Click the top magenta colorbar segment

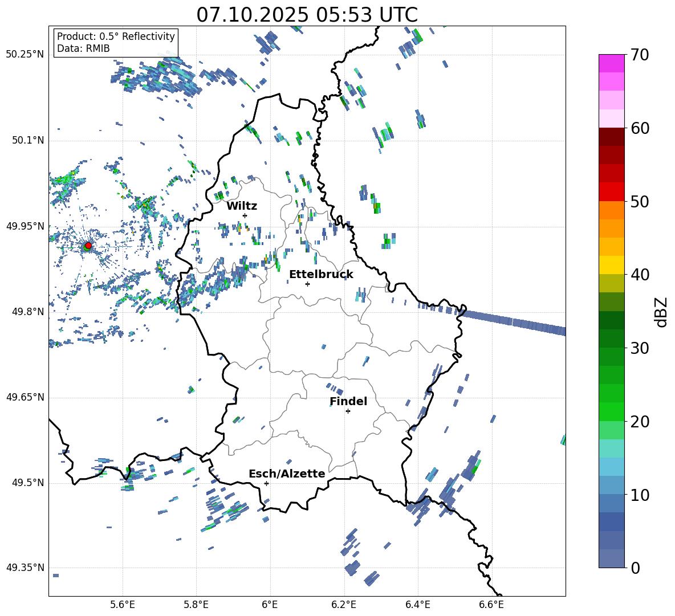tap(612, 63)
